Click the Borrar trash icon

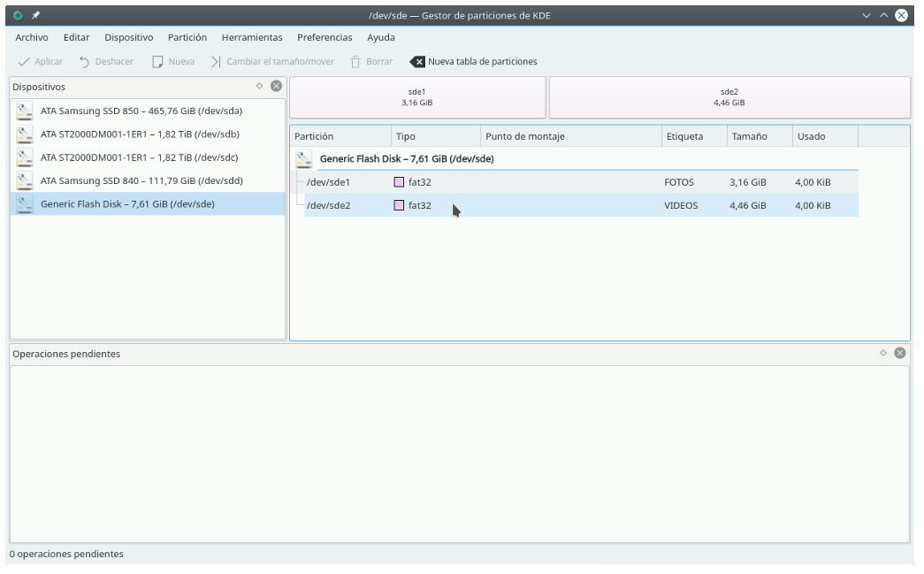pos(355,62)
